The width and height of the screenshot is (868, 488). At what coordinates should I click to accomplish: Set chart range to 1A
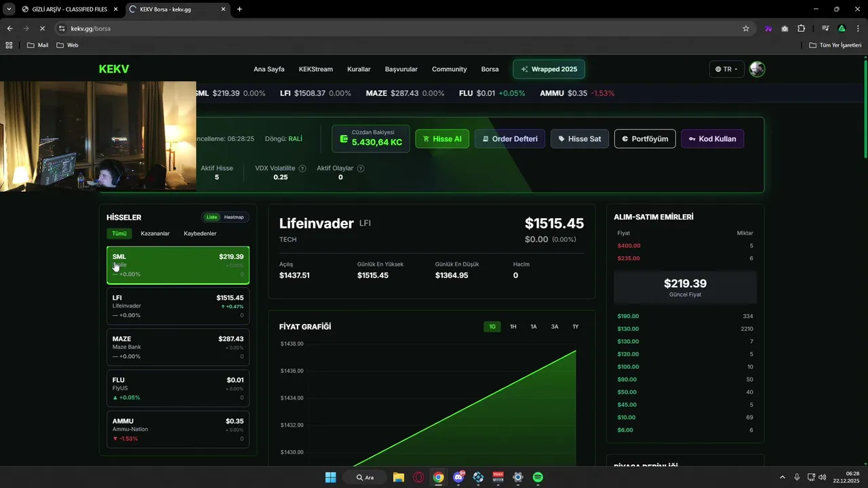tap(534, 327)
